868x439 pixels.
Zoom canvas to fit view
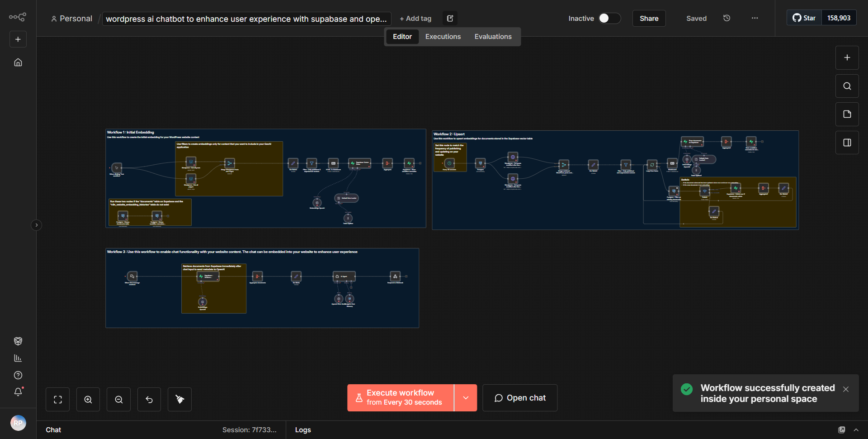pos(58,399)
